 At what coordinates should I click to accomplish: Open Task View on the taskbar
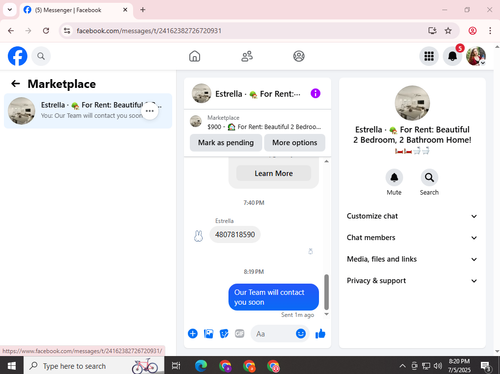pyautogui.click(x=176, y=366)
